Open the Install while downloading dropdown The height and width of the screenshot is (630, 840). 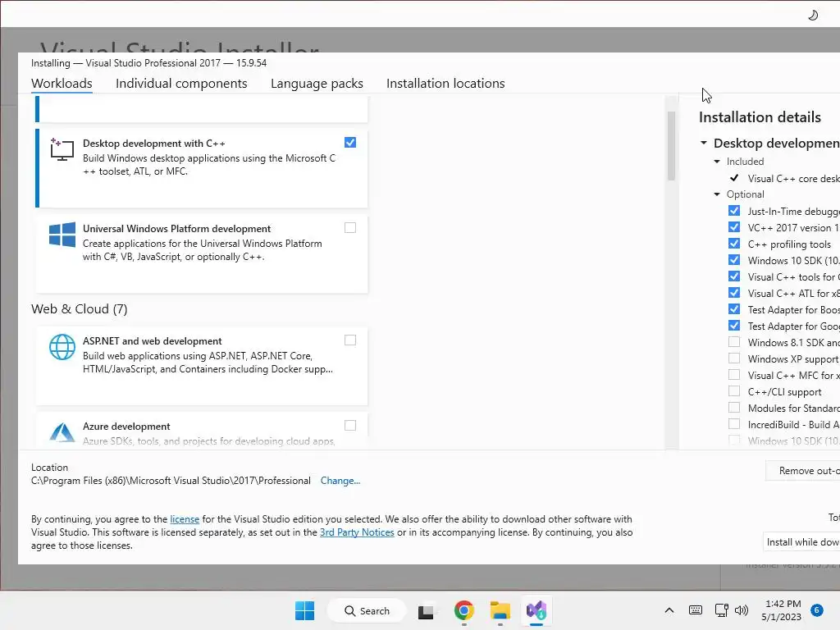(801, 542)
